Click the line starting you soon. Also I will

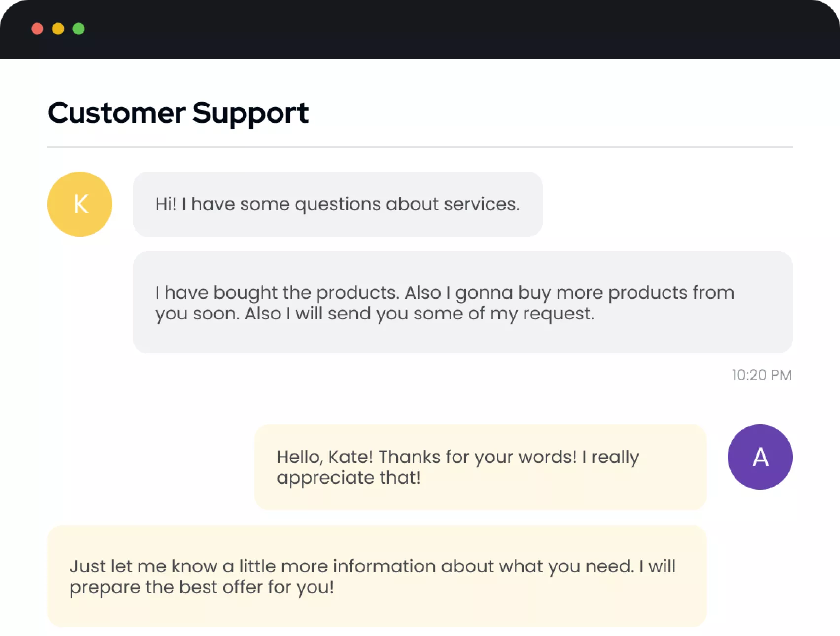pyautogui.click(x=375, y=314)
